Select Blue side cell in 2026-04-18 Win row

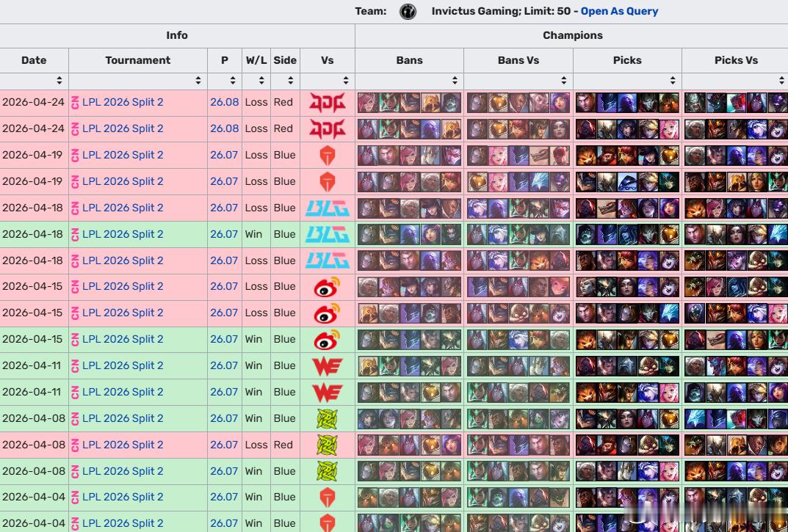point(285,234)
